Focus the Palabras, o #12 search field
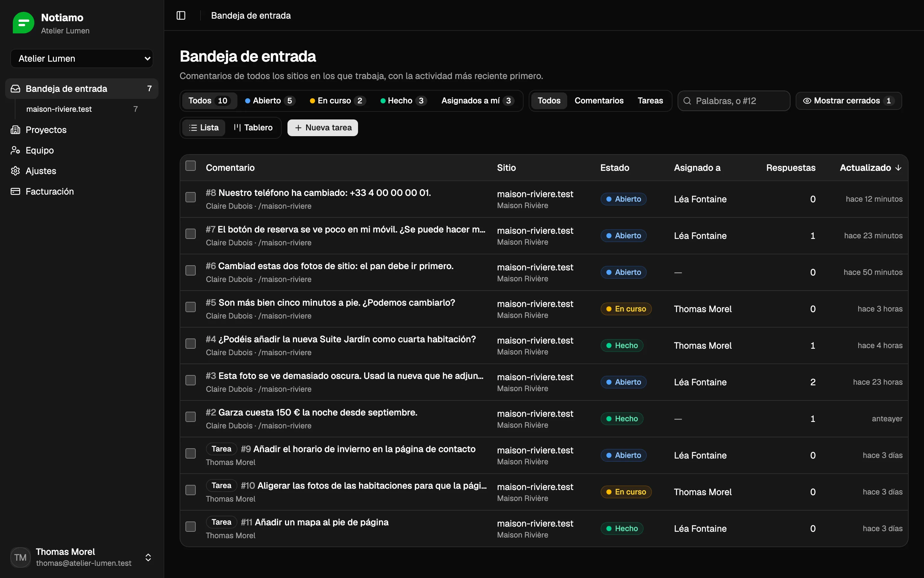The image size is (924, 578). pos(733,101)
